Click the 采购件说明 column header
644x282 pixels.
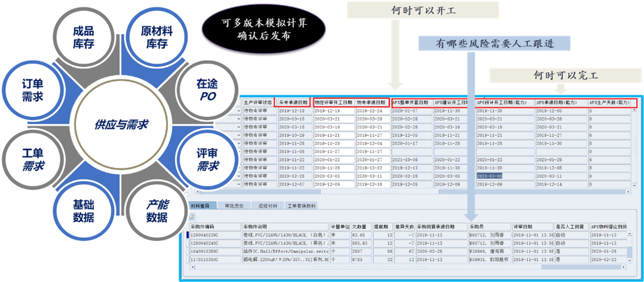click(x=286, y=227)
